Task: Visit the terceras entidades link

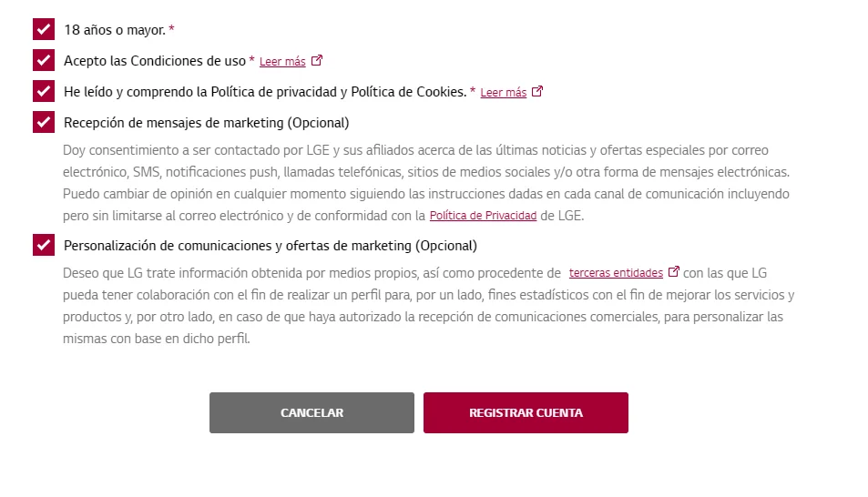Action: (616, 273)
